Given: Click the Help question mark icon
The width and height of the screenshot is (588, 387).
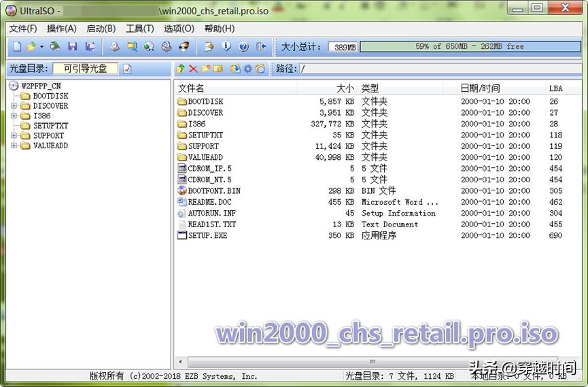Looking at the screenshot, I should 244,46.
